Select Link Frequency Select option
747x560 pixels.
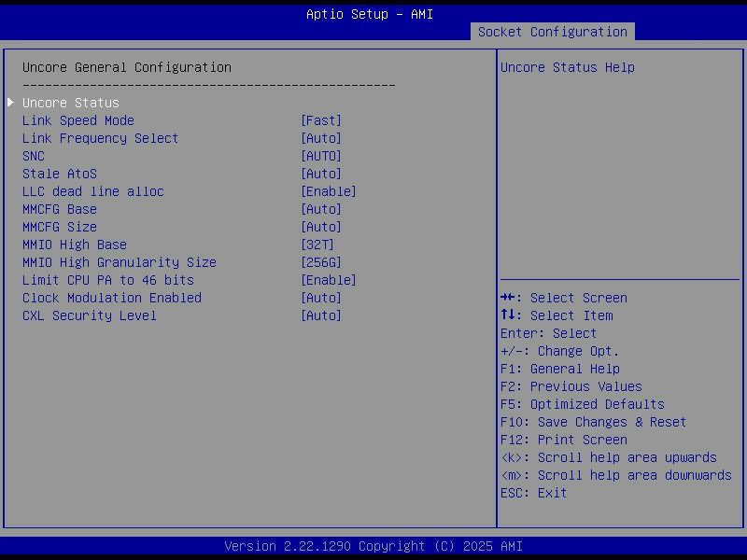coord(100,138)
